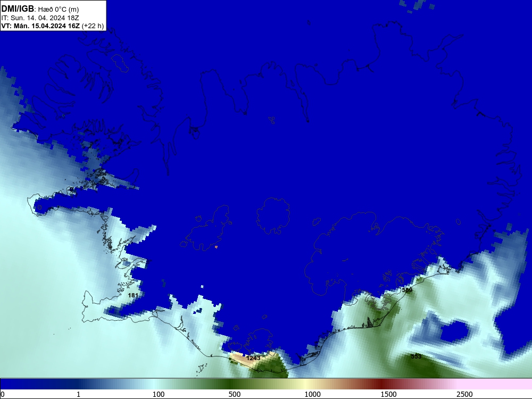Screen dimensions: 532x399
Task: Click the 2500 label on color scale
Action: click(464, 394)
